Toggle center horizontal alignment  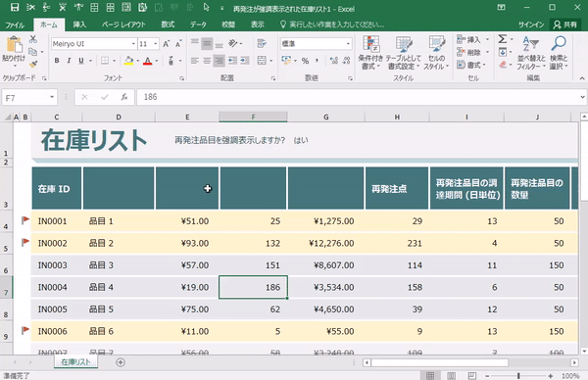click(x=207, y=61)
